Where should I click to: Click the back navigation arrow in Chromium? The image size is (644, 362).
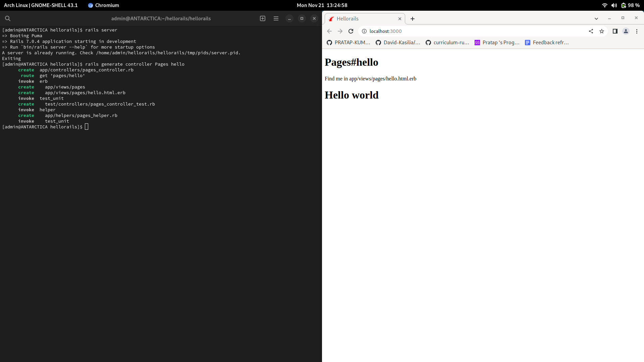329,31
